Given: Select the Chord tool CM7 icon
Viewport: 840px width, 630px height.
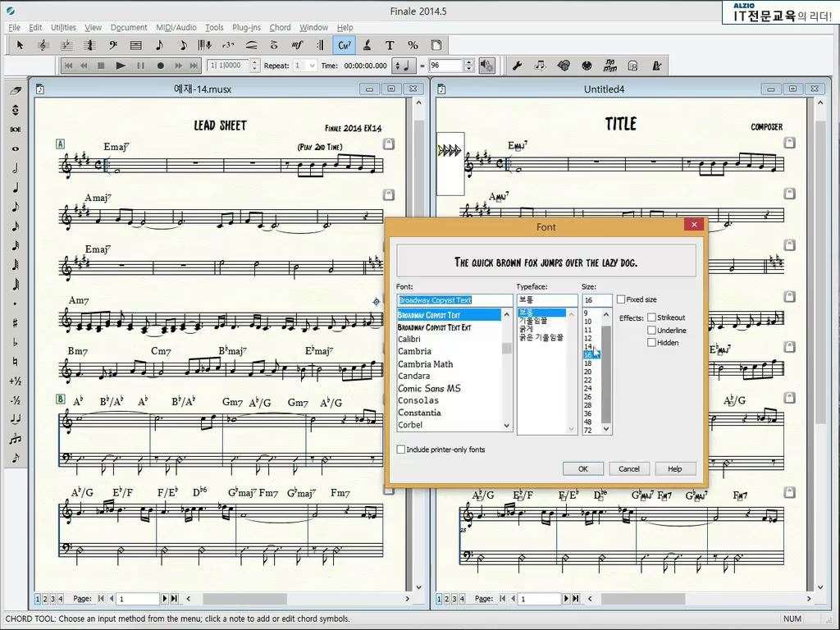Looking at the screenshot, I should pos(344,46).
